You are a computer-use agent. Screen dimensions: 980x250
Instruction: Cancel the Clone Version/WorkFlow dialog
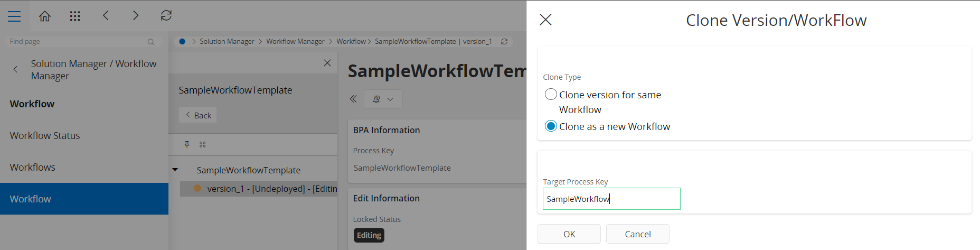click(x=637, y=234)
